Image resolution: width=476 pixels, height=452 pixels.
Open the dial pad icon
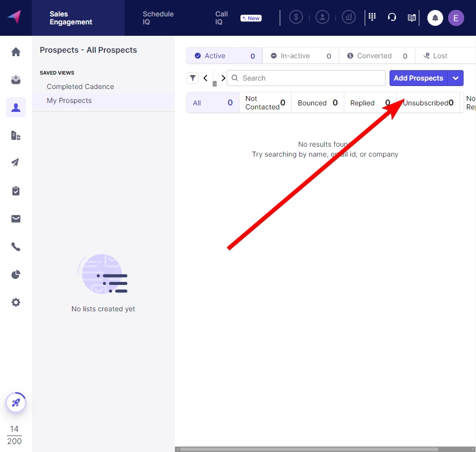[372, 17]
